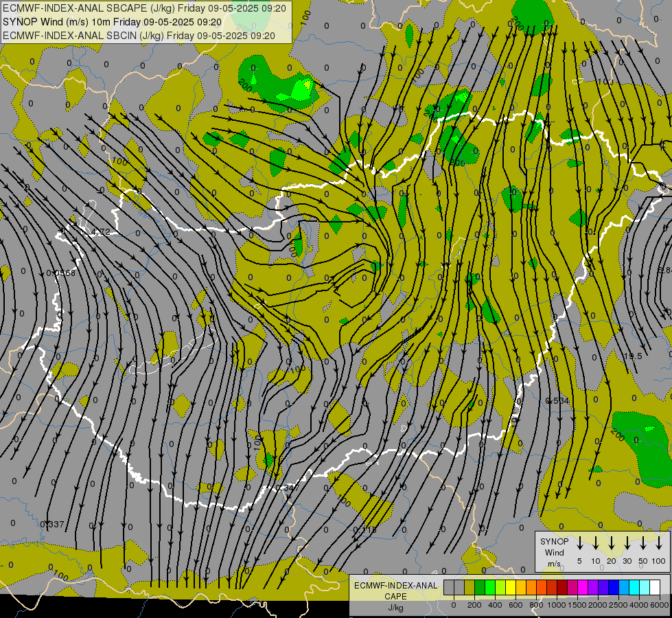This screenshot has width=672, height=618.
Task: Click the ECMWF-INDEX-ANAL CAPE legend caption
Action: (395, 591)
